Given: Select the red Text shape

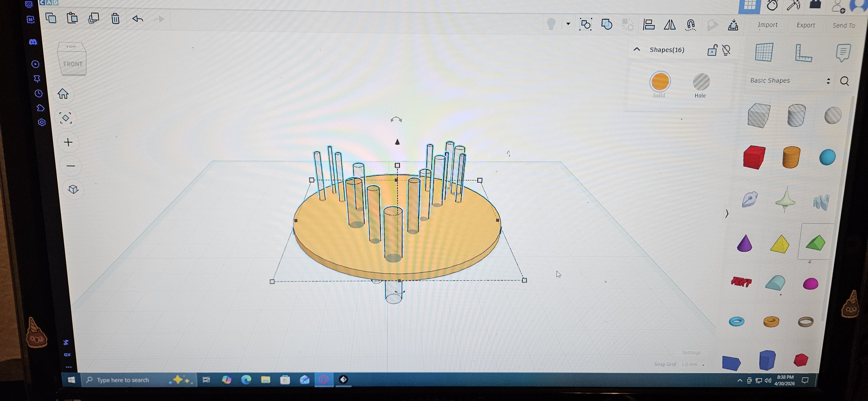Looking at the screenshot, I should click(x=741, y=282).
